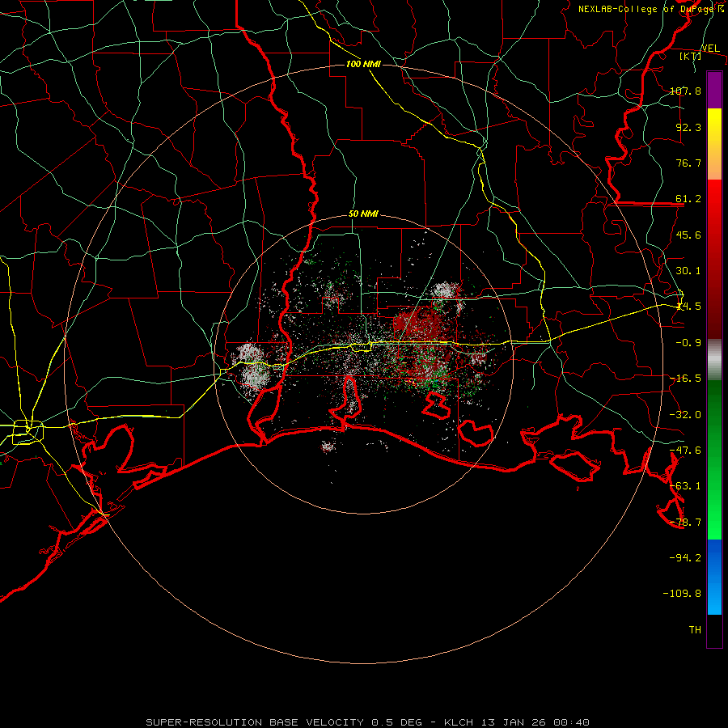The height and width of the screenshot is (728, 728).
Task: Click the 45.6 value on the velocity scale
Action: [x=688, y=235]
